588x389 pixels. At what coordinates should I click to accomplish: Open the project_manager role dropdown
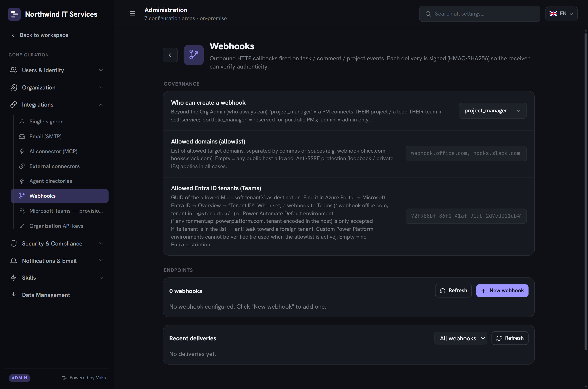[493, 111]
